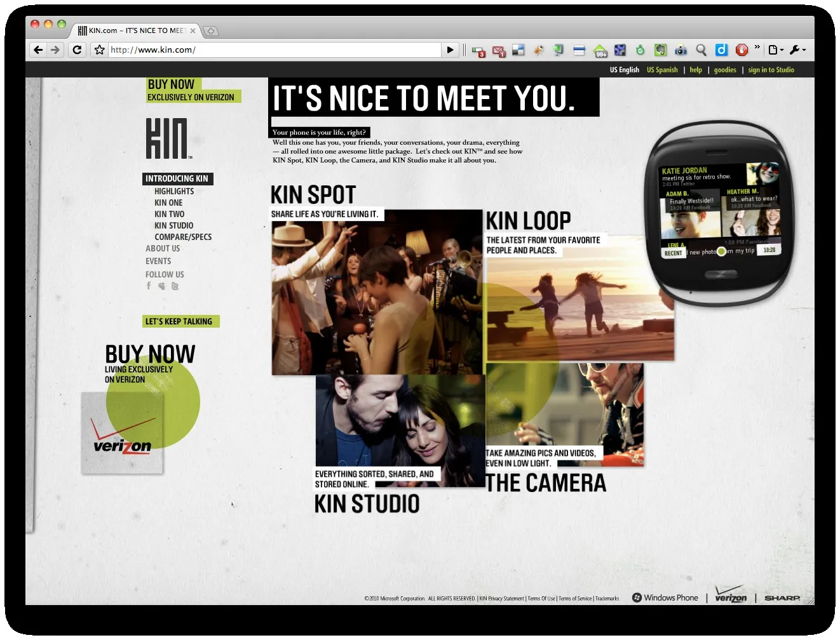Click the AdBlock red stop-hand icon
This screenshot has height=640, width=840.
[741, 50]
